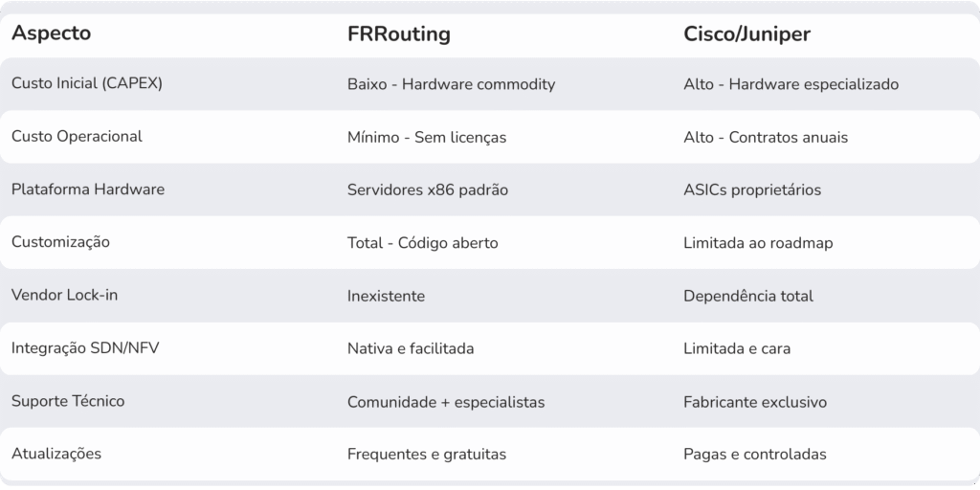
Task: Click the Aspecto column header
Action: [52, 33]
